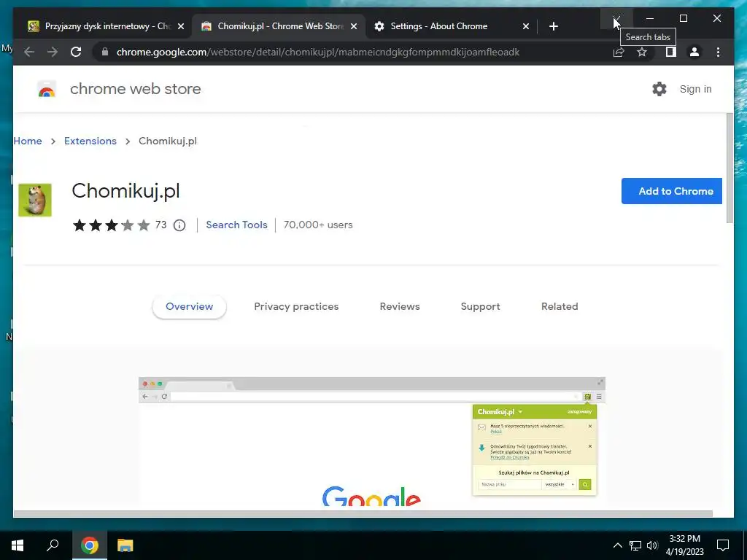Viewport: 747px width, 560px height.
Task: Close the Settings - About Chrome tab
Action: point(525,26)
